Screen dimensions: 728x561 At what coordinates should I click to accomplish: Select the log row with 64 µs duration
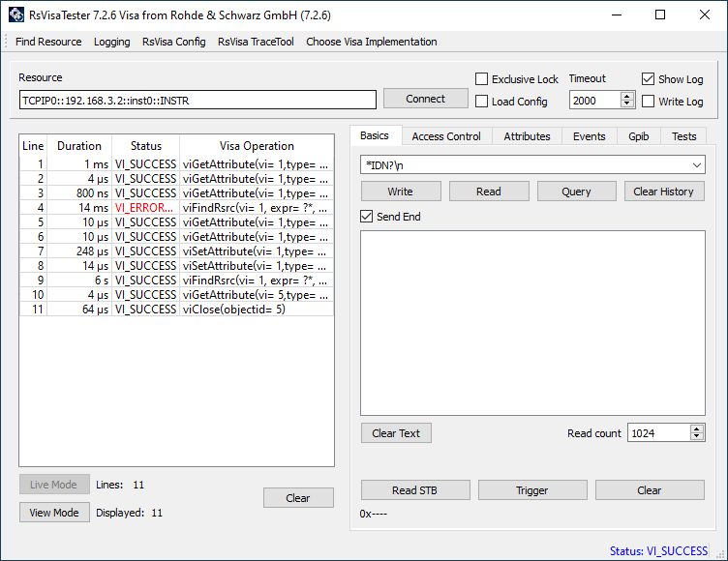point(176,310)
